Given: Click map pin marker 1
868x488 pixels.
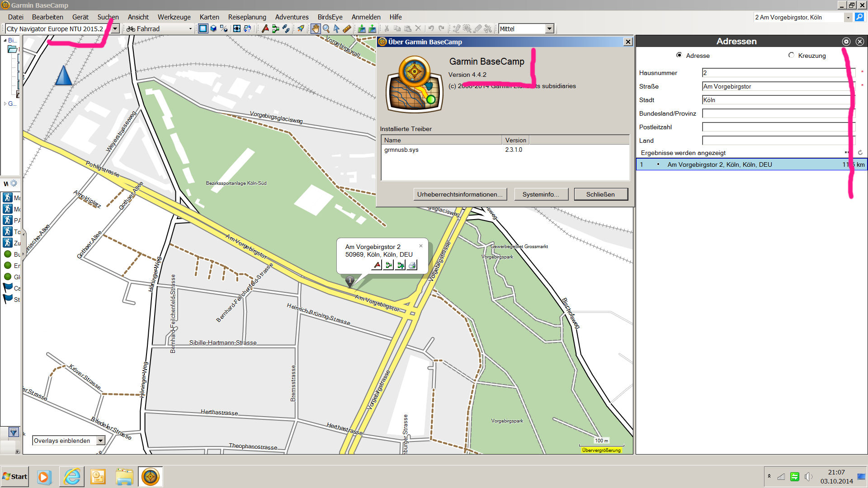Looking at the screenshot, I should coord(350,282).
